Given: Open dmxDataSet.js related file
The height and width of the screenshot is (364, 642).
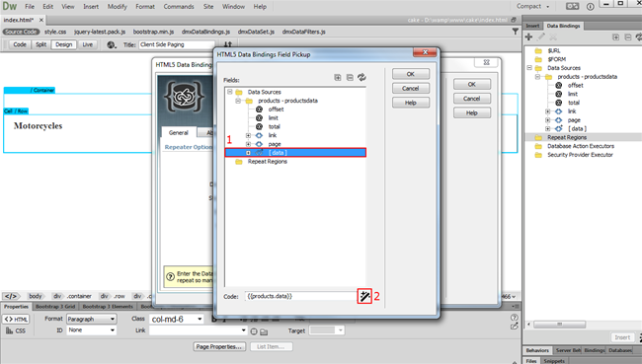Looking at the screenshot, I should (x=257, y=32).
